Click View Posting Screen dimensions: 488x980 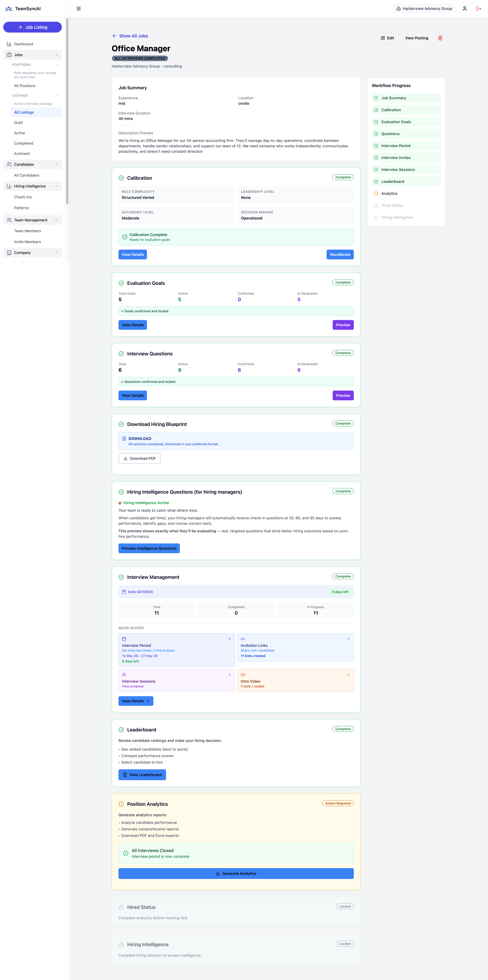coord(417,38)
